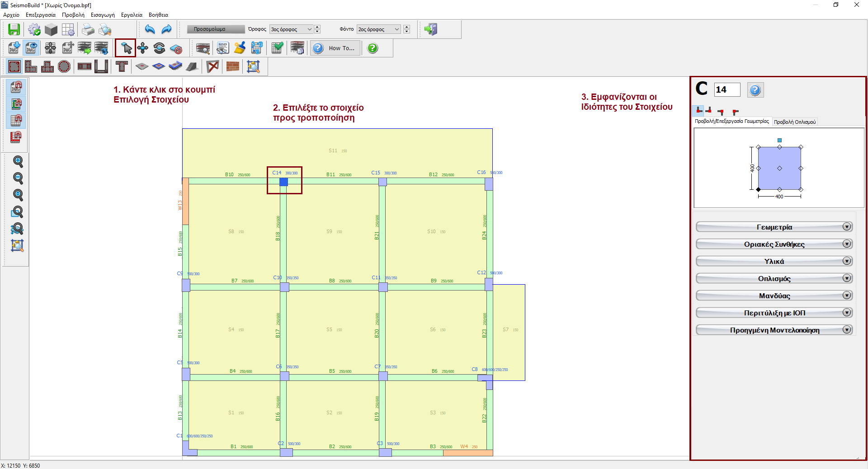Click the Print icon in toolbar
Screen dimensions: 868x469
point(88,29)
